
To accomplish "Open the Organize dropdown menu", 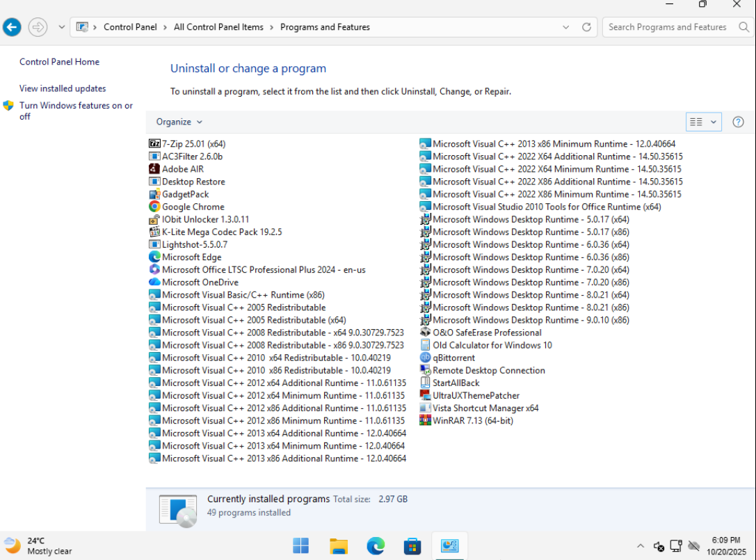I will pos(179,122).
